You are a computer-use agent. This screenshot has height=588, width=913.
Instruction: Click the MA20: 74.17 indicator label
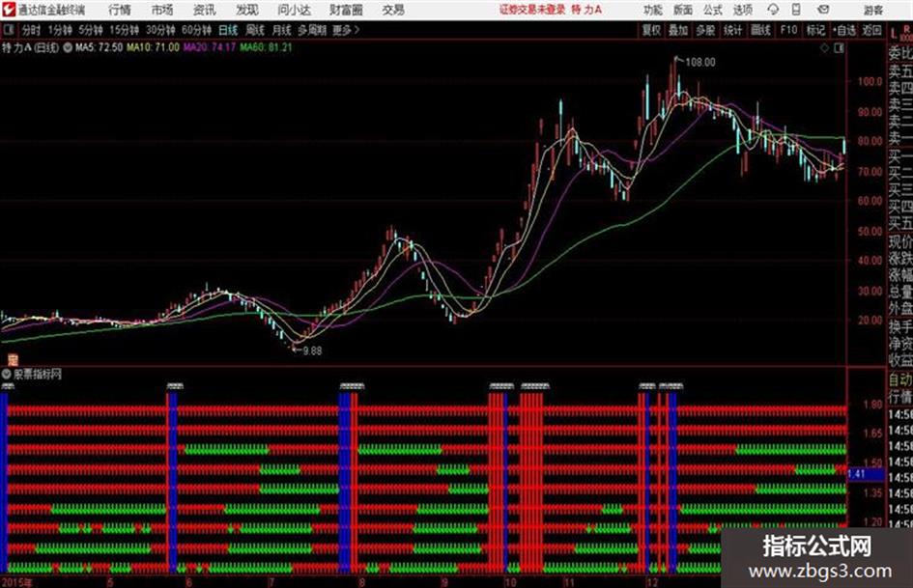[210, 47]
